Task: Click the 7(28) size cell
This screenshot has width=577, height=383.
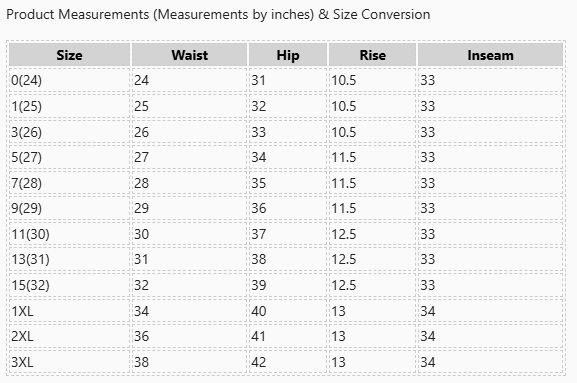Action: click(x=70, y=183)
